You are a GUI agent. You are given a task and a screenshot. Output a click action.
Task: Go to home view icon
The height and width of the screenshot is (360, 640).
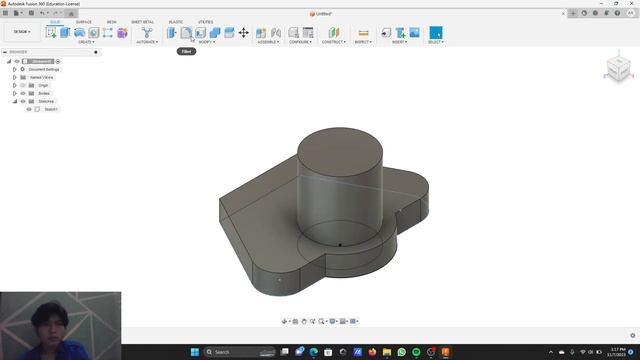pos(71,13)
